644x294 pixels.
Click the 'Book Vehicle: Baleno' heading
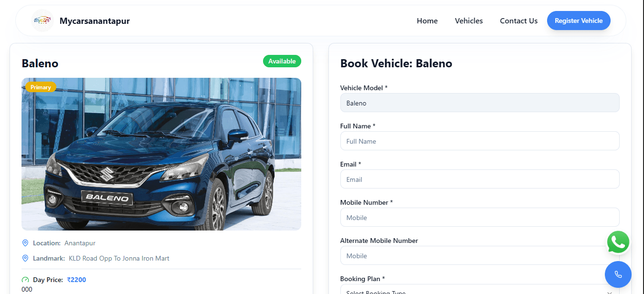[396, 63]
